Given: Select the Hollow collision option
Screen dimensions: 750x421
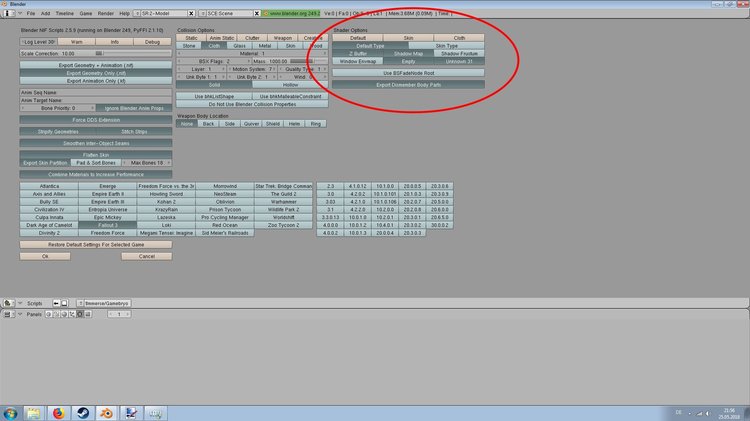Looking at the screenshot, I should [290, 85].
